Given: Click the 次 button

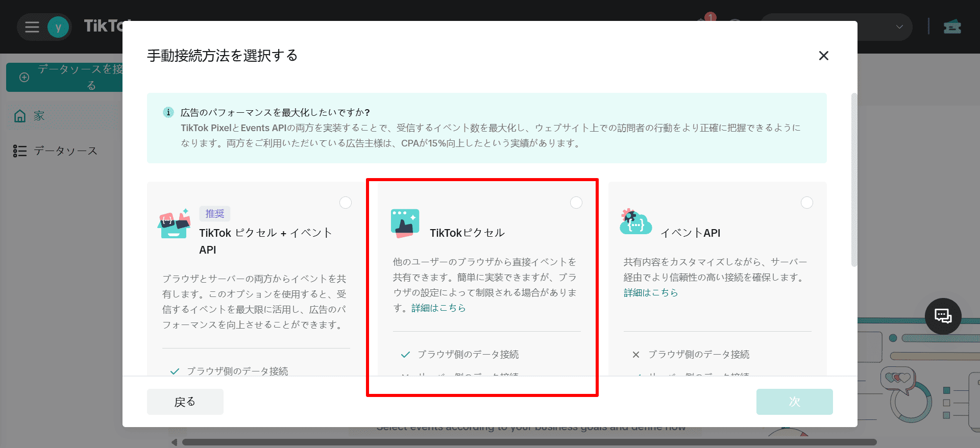Looking at the screenshot, I should [x=794, y=402].
